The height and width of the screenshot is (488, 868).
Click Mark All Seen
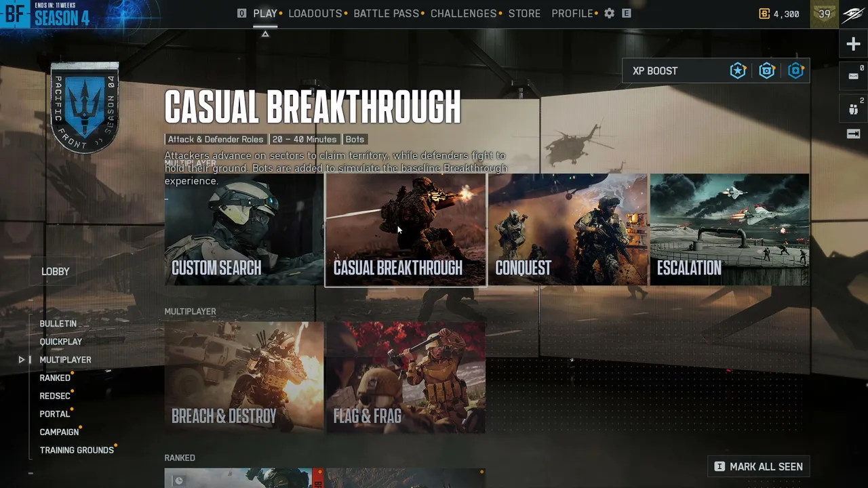pyautogui.click(x=759, y=466)
